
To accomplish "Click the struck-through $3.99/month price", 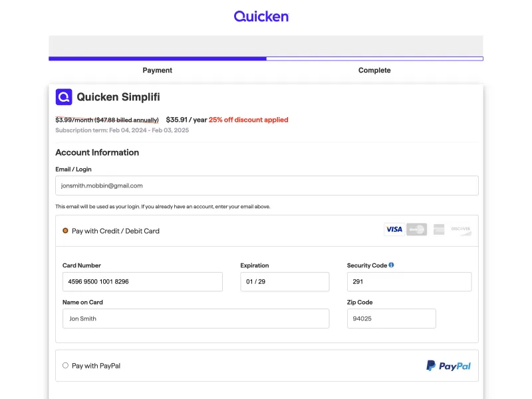I will [107, 120].
